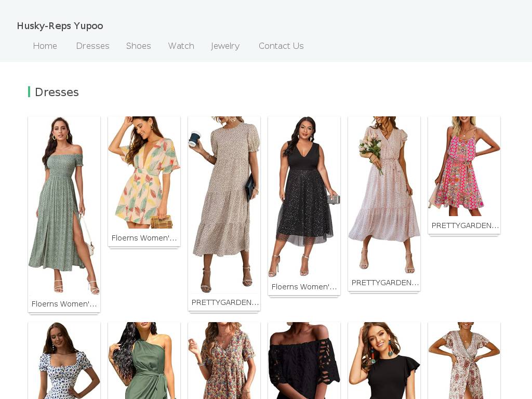Open the Husky-Reps Yupoo site title

[x=60, y=26]
